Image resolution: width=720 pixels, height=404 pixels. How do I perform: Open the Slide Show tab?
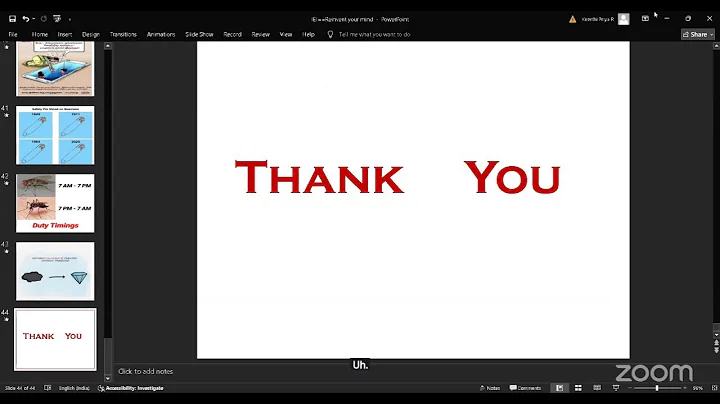199,34
